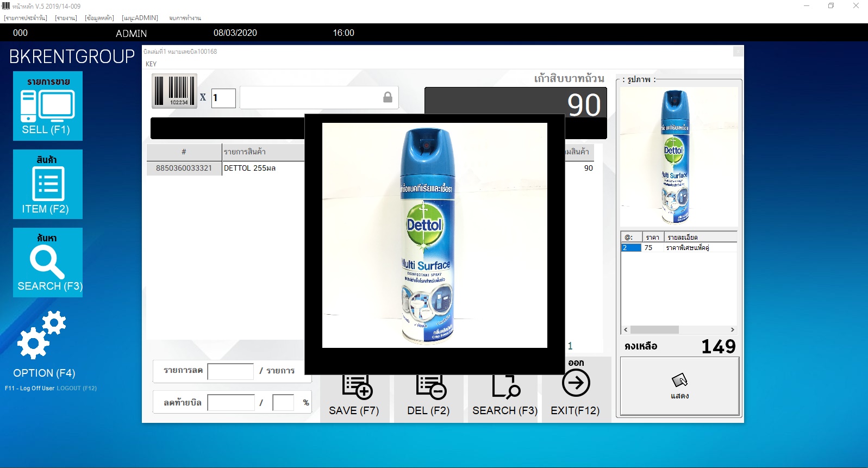Click the date 08/03/2020

[x=235, y=33]
